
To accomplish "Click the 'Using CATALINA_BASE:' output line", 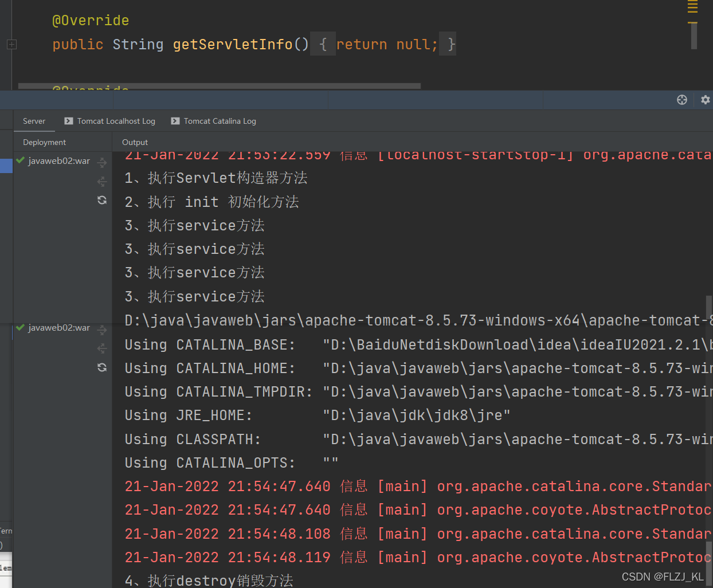I will coord(418,344).
